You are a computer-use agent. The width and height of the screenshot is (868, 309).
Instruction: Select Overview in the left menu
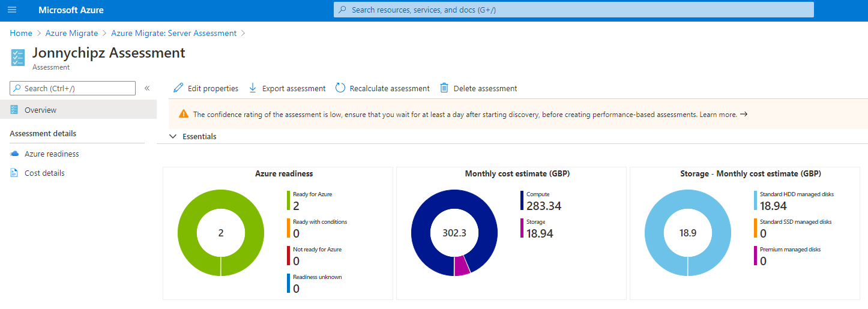tap(40, 110)
